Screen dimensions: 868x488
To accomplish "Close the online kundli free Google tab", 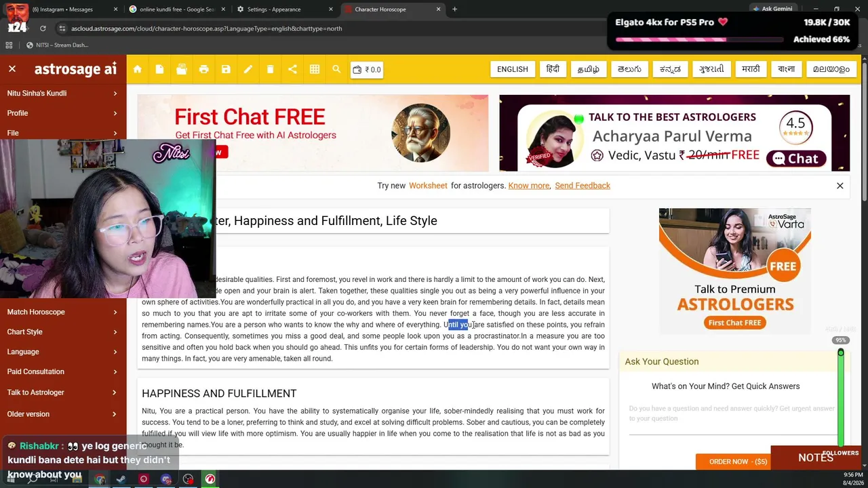I will click(224, 9).
